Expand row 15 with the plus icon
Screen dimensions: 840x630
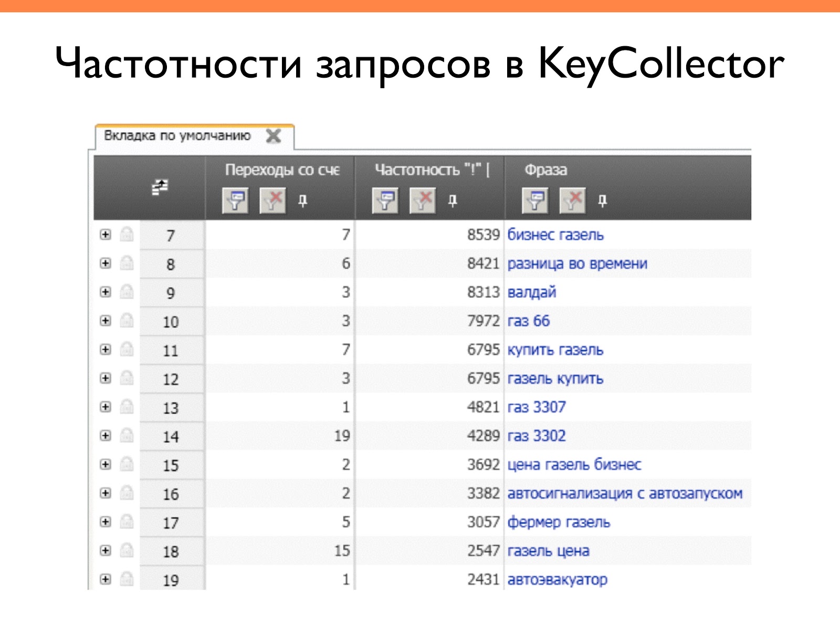click(x=106, y=465)
